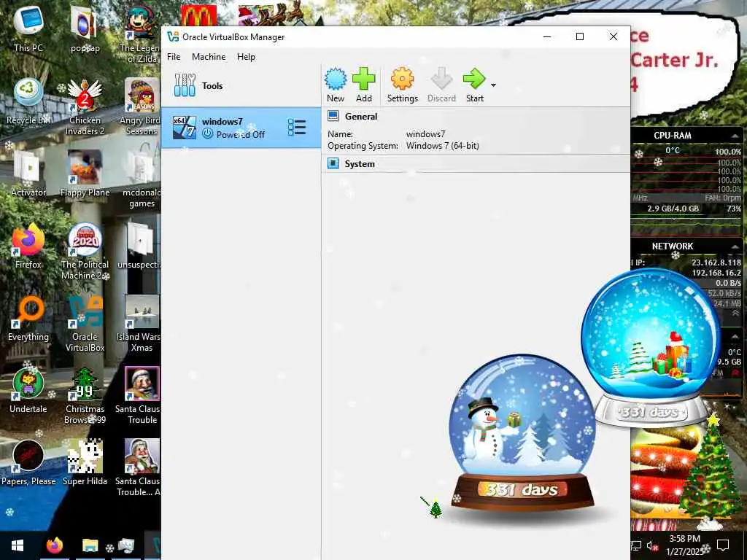Select the Undertale desktop shortcut
The image size is (747, 560).
click(x=28, y=391)
